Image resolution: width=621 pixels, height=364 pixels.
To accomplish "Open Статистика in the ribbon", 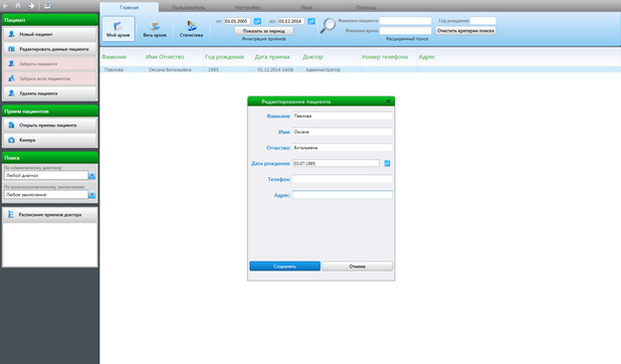I will click(x=191, y=29).
